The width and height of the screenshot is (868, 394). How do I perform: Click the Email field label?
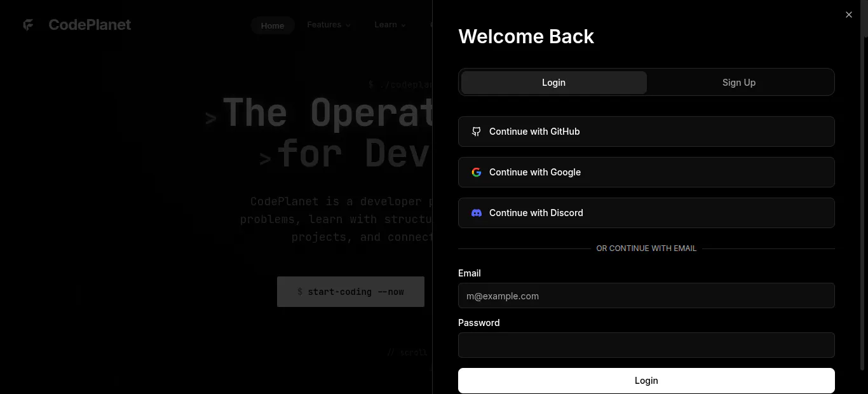pos(470,273)
